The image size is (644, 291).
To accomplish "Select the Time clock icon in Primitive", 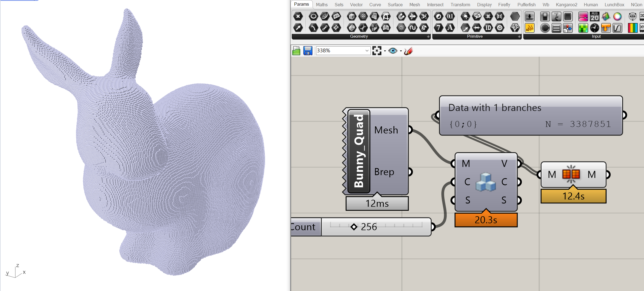I will [x=499, y=28].
